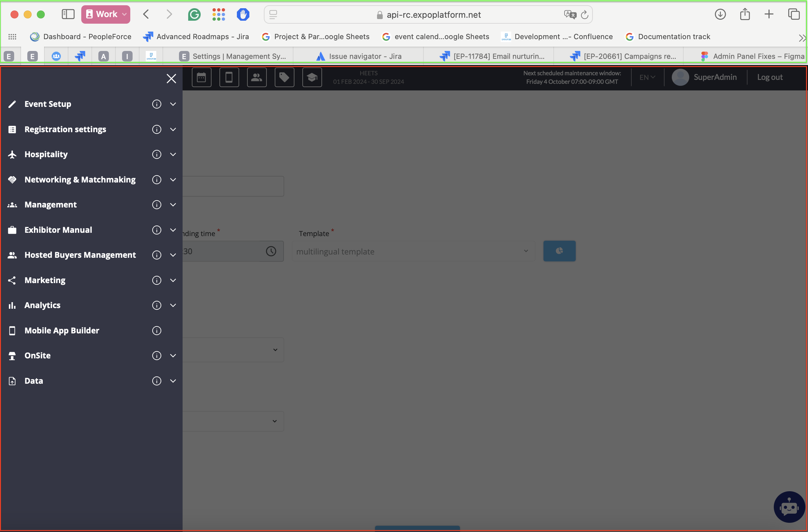Expand the Analytics chevron
The image size is (808, 532).
tap(173, 305)
